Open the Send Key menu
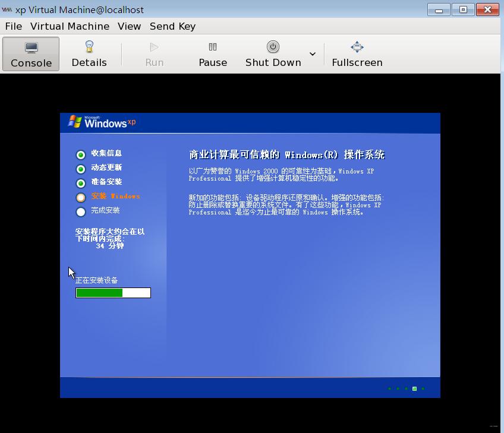 point(172,26)
